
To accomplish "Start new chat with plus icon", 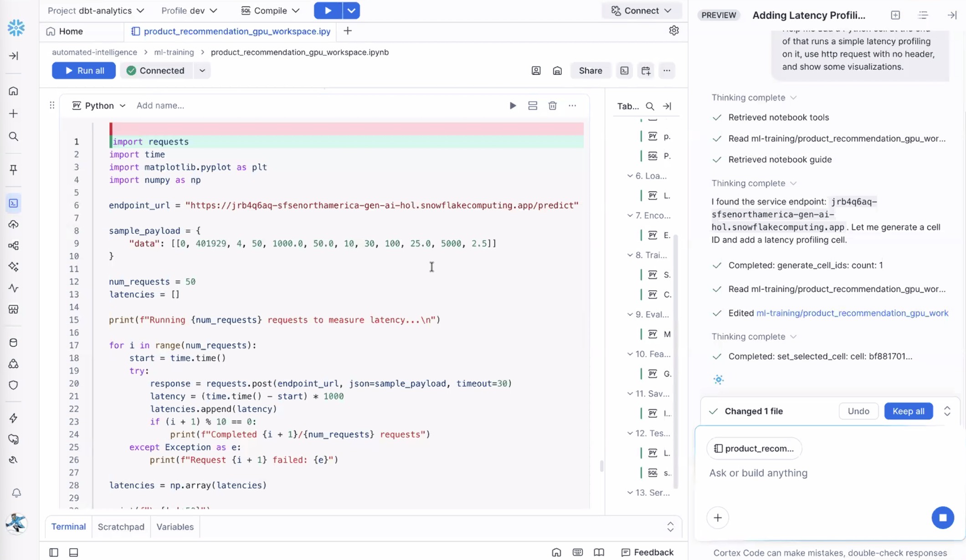I will (x=895, y=15).
